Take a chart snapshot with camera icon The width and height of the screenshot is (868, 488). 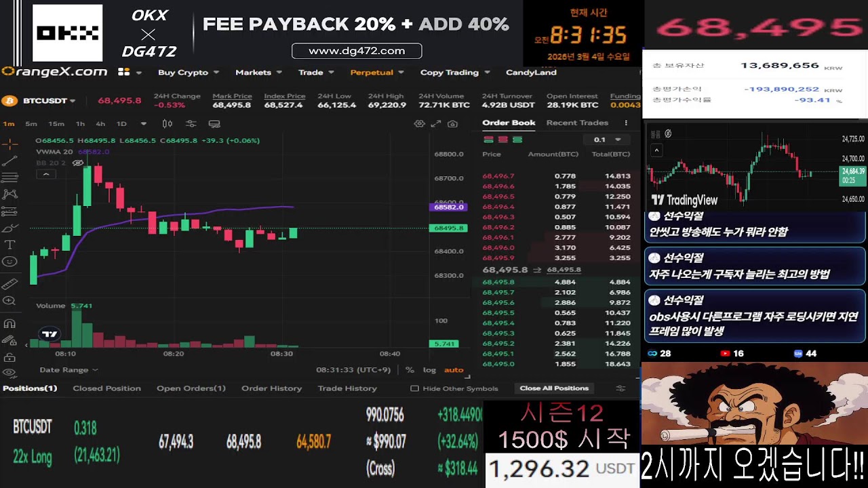pyautogui.click(x=452, y=123)
